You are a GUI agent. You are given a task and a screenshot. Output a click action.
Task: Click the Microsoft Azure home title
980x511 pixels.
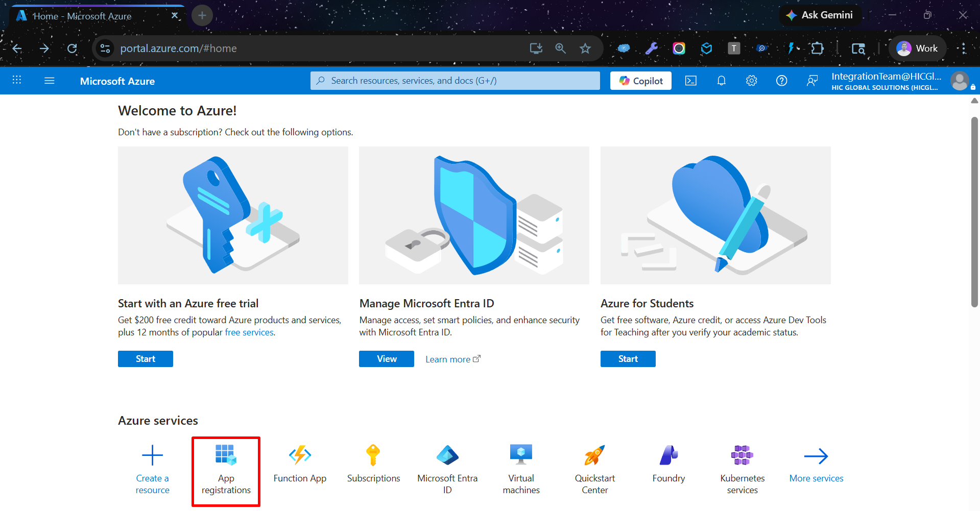click(x=117, y=81)
